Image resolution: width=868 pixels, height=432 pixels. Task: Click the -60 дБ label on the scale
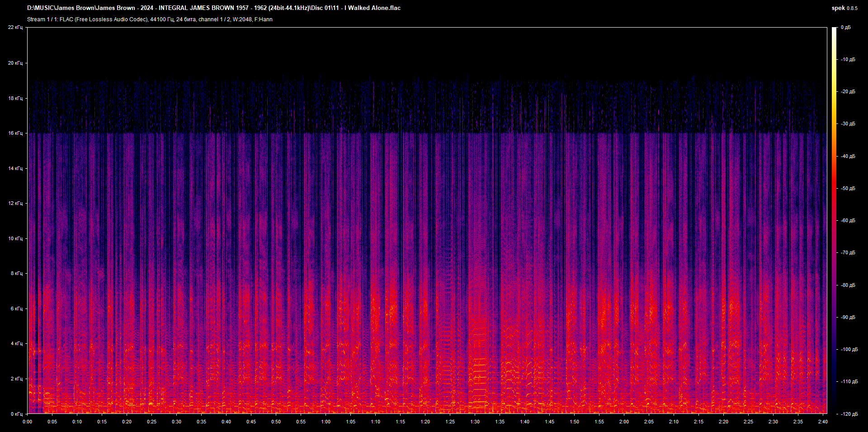click(x=848, y=221)
